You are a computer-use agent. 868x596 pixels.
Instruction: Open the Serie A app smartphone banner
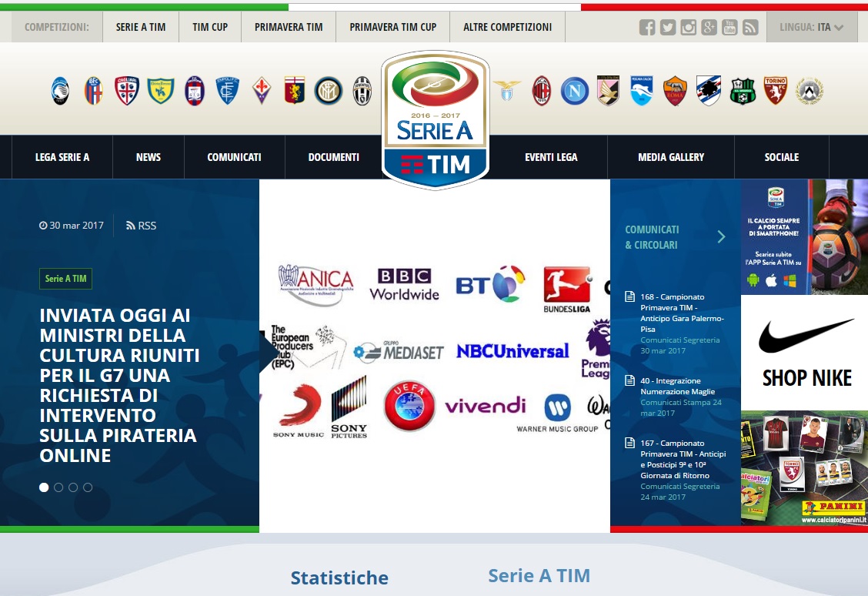point(804,237)
